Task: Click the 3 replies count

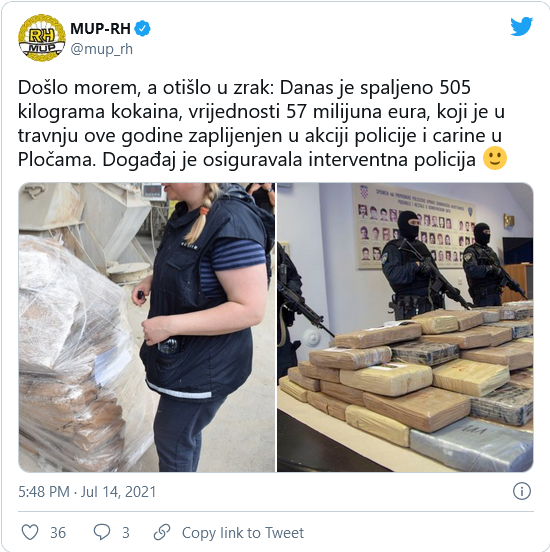Action: [x=126, y=533]
